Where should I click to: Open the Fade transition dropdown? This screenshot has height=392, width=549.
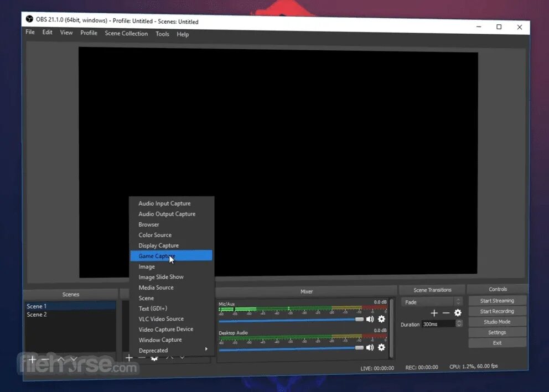pyautogui.click(x=431, y=302)
